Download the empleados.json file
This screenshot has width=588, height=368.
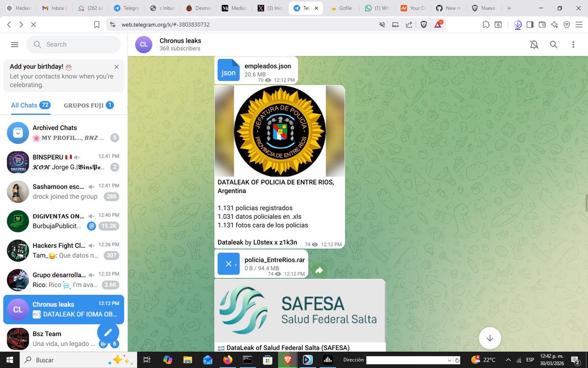[x=228, y=70]
